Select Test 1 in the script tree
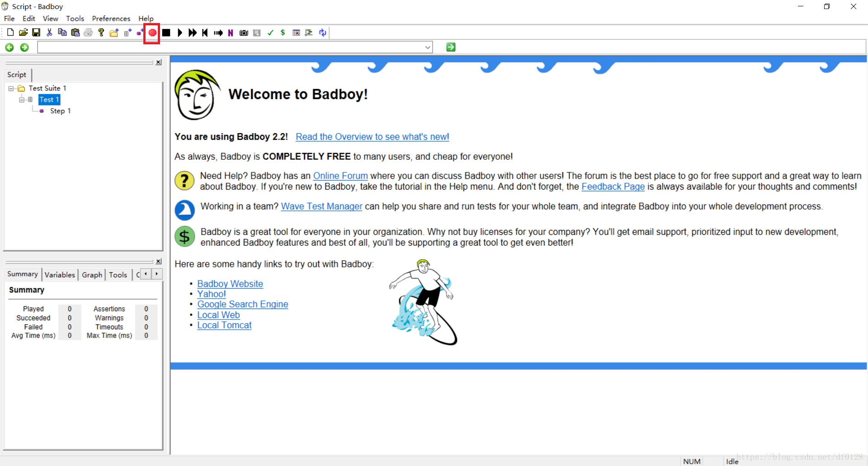Viewport: 868px width, 466px height. click(49, 100)
